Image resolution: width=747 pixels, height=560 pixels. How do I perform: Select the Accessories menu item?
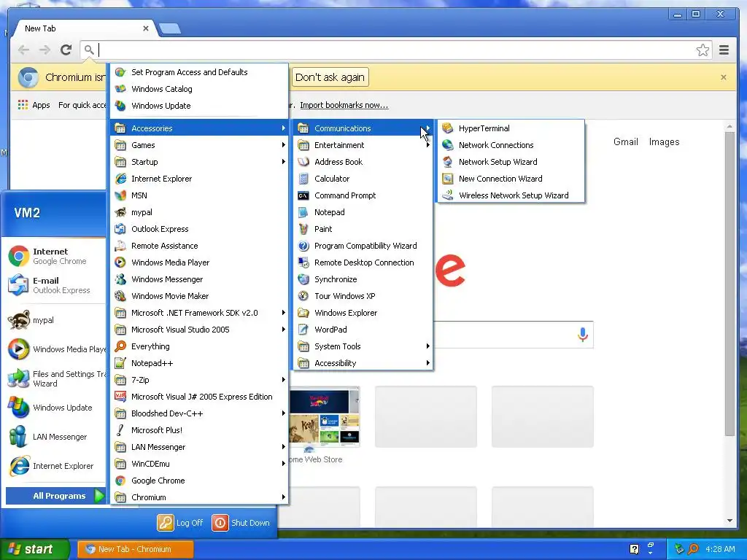coord(199,128)
